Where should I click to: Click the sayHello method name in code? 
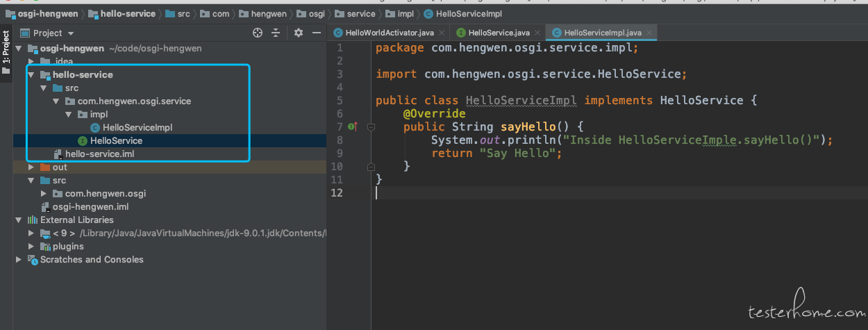tap(528, 126)
